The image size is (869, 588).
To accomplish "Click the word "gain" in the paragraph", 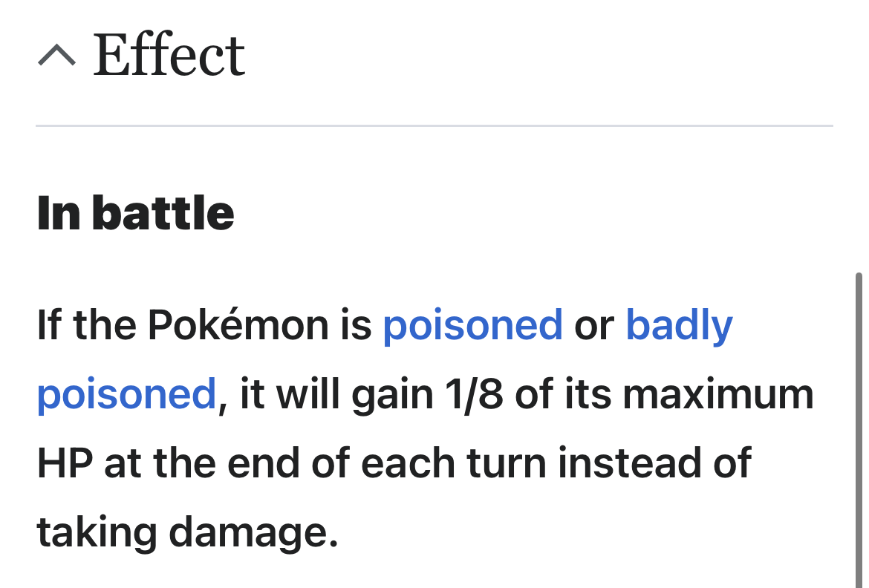I will tap(392, 394).
